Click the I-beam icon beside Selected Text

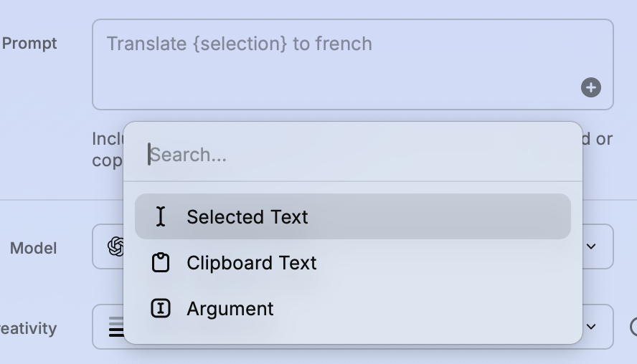click(161, 216)
